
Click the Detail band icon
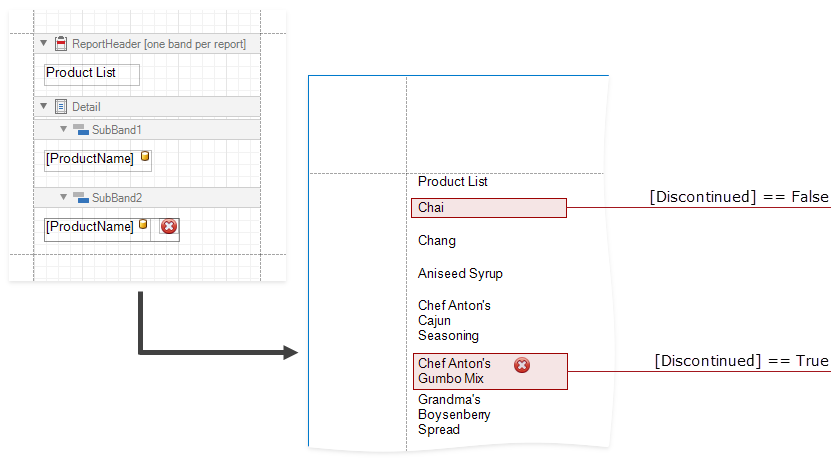tap(62, 107)
